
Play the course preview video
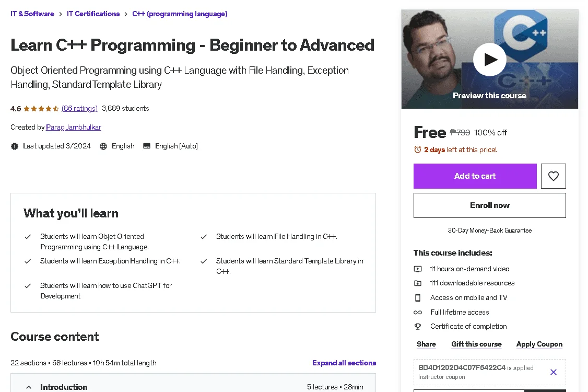[489, 60]
